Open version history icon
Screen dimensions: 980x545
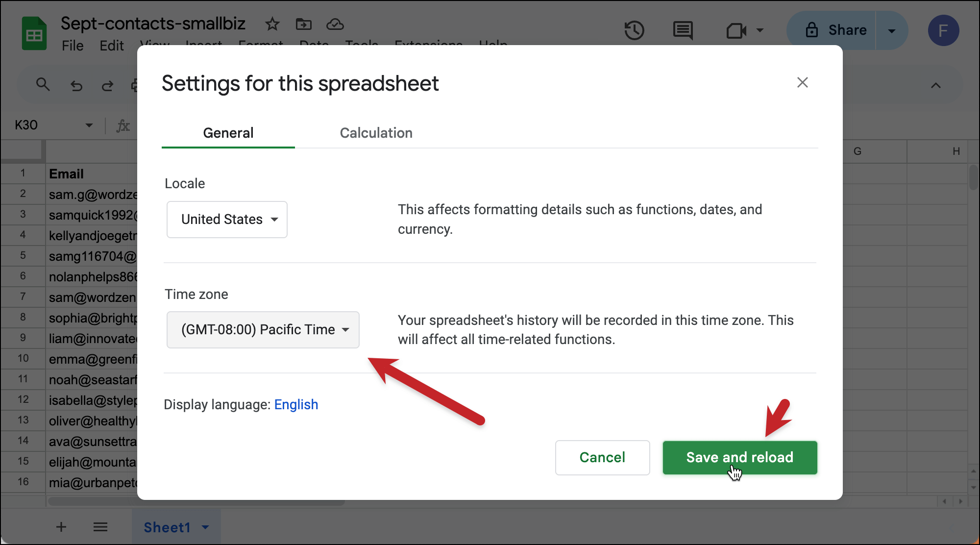coord(635,30)
